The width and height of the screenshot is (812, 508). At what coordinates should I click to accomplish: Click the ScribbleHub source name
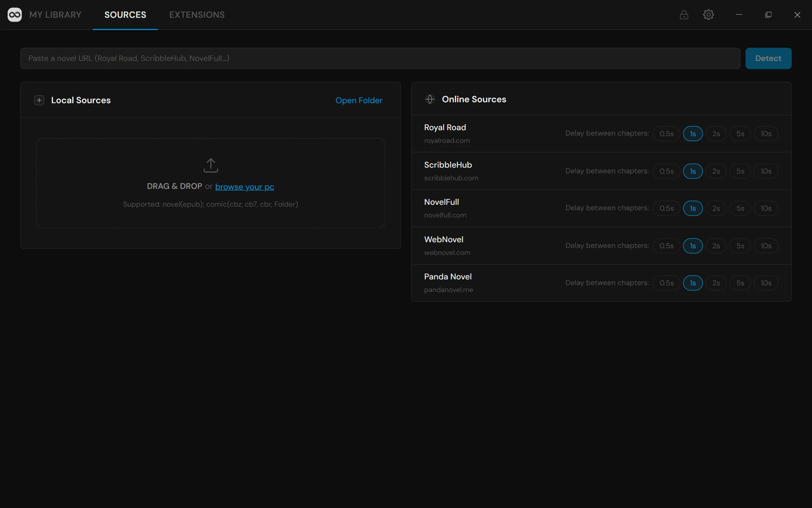click(448, 165)
